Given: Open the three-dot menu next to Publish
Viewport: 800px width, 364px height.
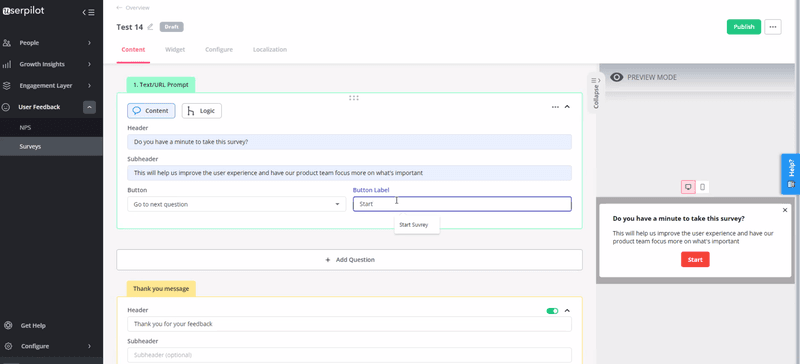Looking at the screenshot, I should pos(773,27).
